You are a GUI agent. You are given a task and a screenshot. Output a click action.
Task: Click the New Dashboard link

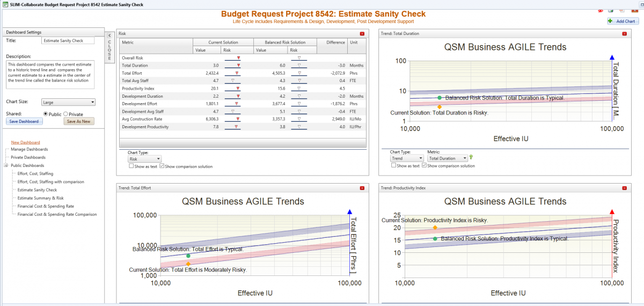25,142
